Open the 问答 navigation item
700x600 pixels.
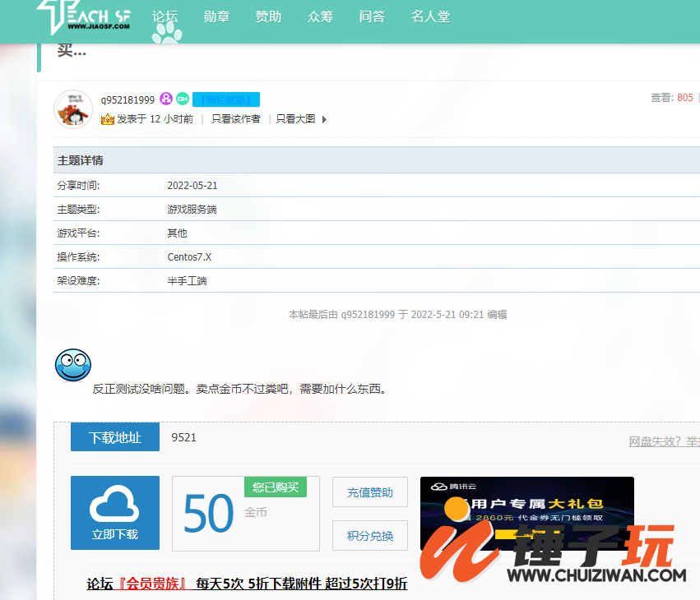pos(372,17)
